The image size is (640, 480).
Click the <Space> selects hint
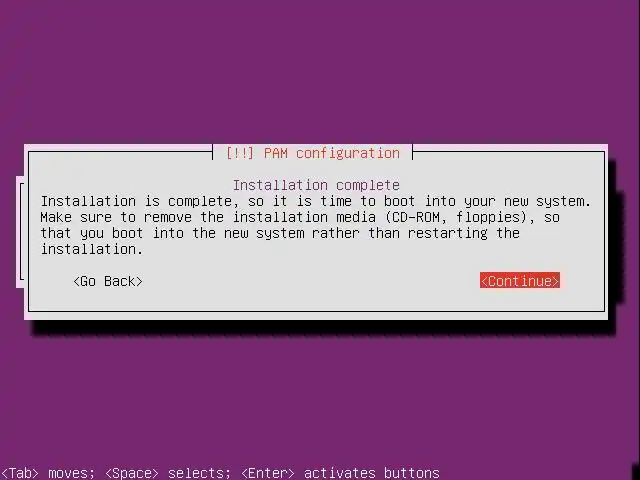click(x=168, y=473)
